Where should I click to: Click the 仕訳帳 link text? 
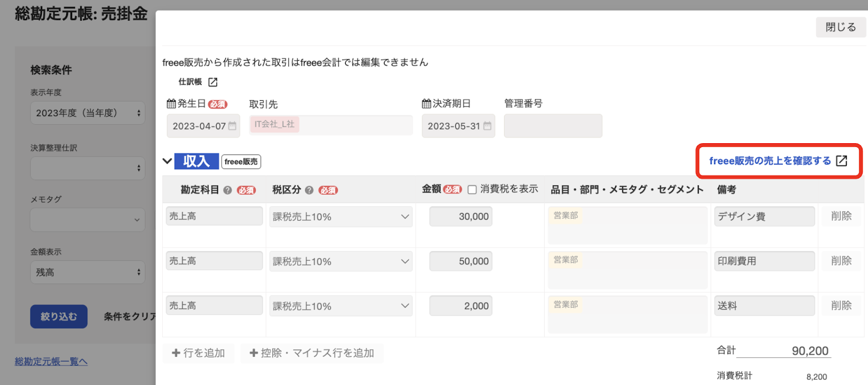(190, 82)
